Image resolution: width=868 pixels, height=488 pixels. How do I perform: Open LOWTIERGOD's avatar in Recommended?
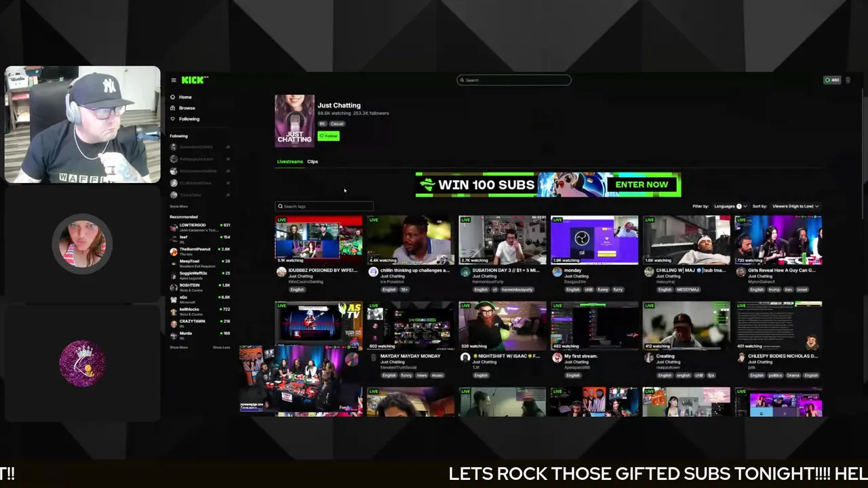174,226
